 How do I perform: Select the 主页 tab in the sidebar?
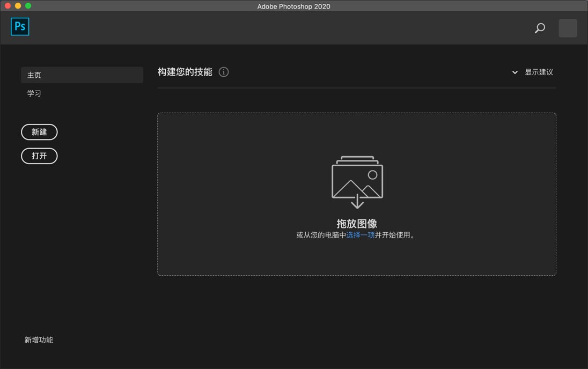(x=82, y=75)
